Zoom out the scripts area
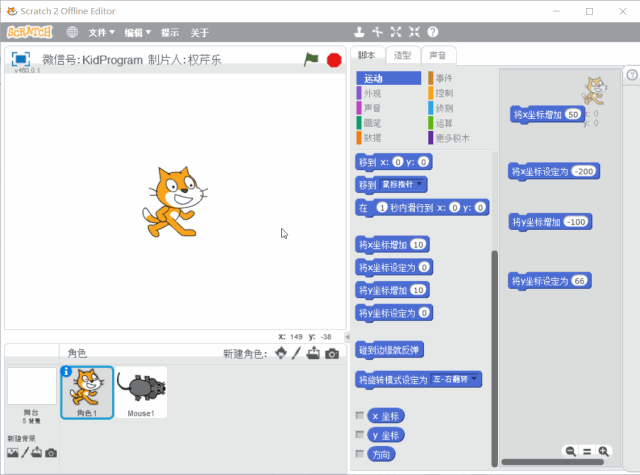640x475 pixels. pos(570,451)
